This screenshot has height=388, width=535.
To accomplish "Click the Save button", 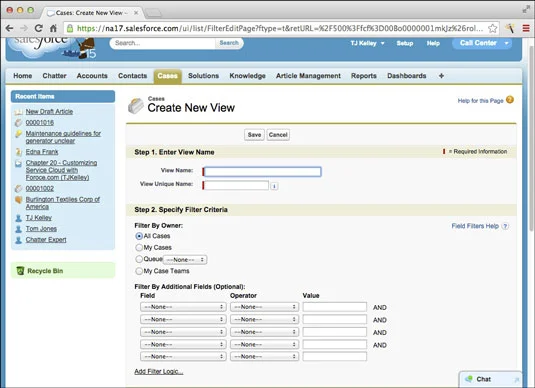I will pos(254,135).
